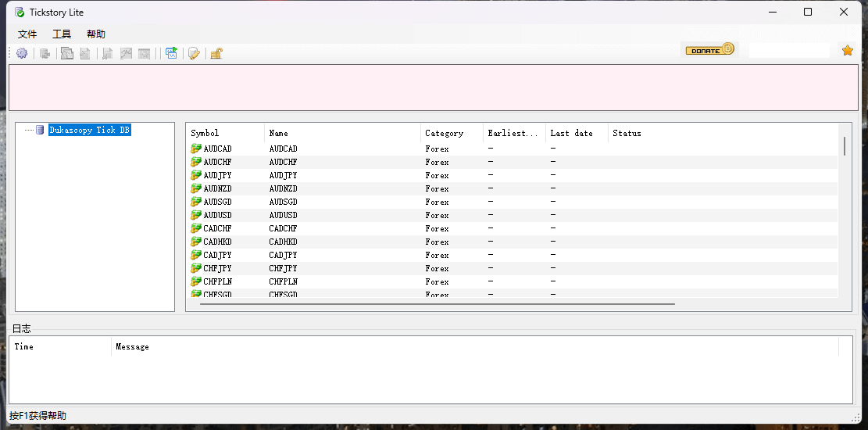This screenshot has width=868, height=430.
Task: Click the golden padlock unlock icon
Action: 216,53
